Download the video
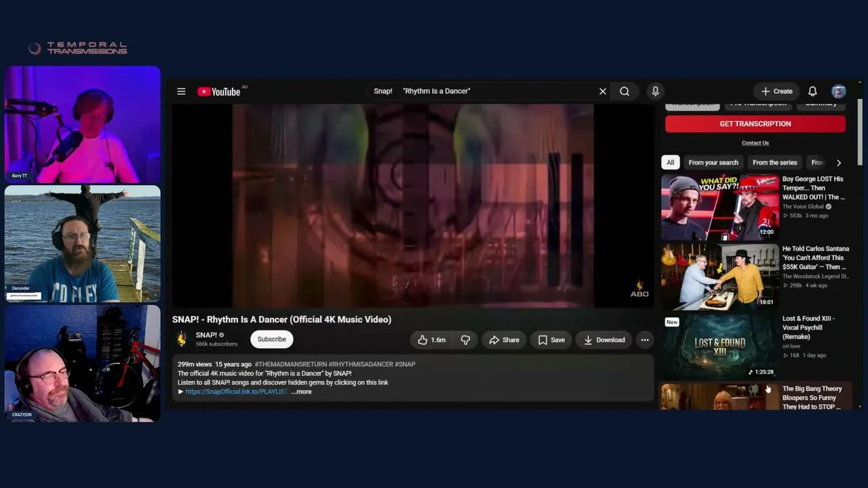868x488 pixels. 604,340
